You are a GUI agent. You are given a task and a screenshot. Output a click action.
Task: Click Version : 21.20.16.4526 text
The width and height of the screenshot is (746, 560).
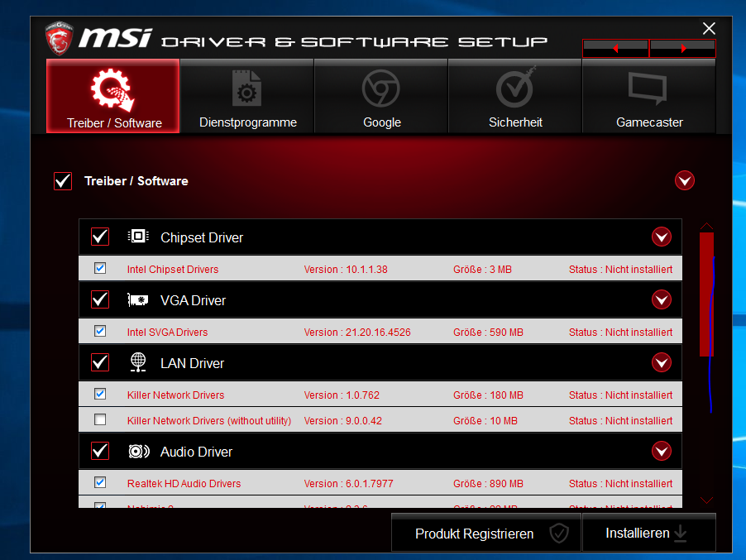pos(357,332)
